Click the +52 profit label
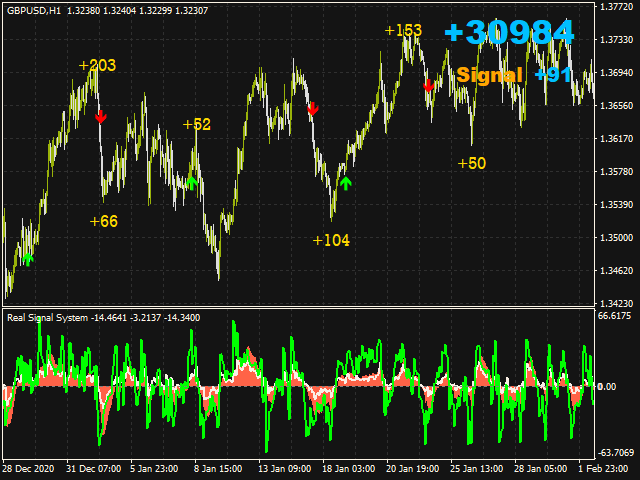Image resolution: width=640 pixels, height=480 pixels. pos(197,124)
